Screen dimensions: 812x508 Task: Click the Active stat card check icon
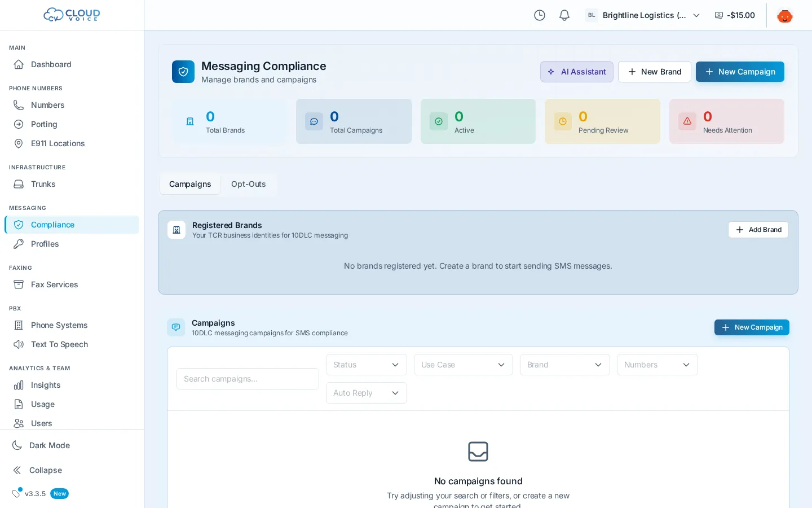(x=439, y=121)
